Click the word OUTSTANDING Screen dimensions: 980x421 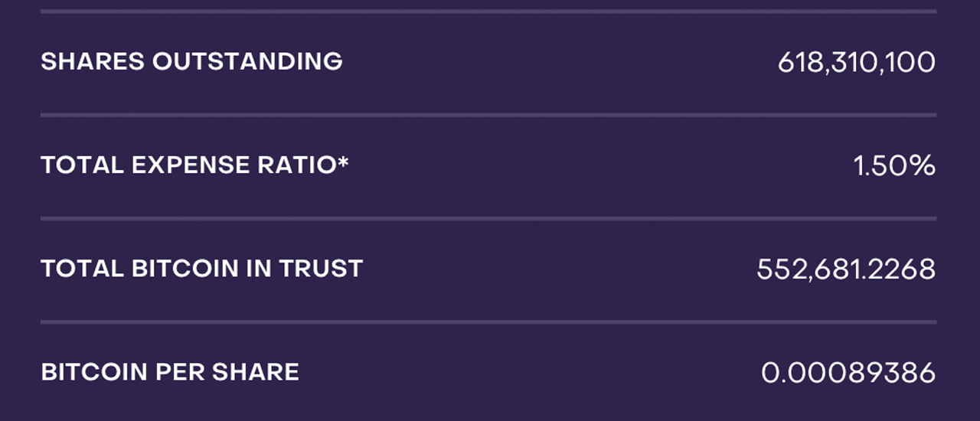click(247, 61)
